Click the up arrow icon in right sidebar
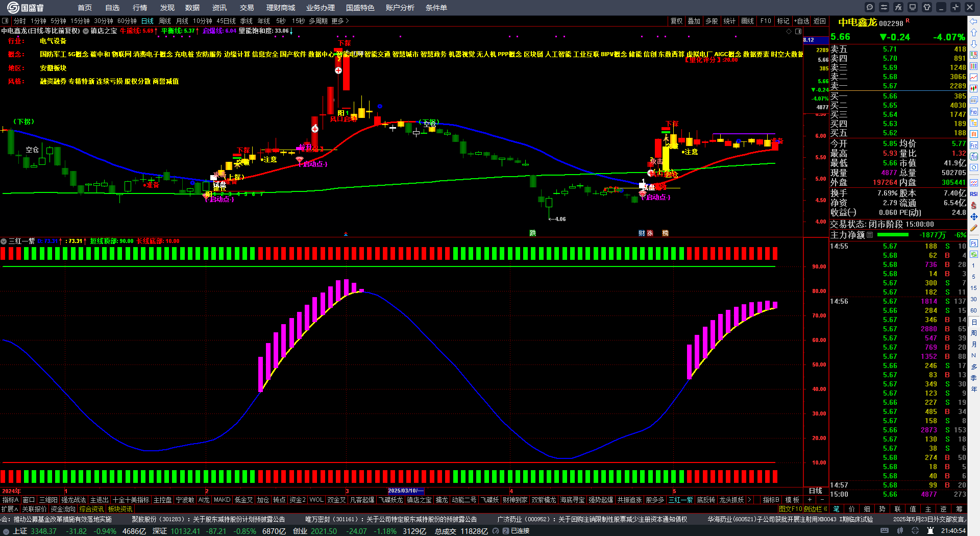This screenshot has width=980, height=536. click(x=974, y=33)
